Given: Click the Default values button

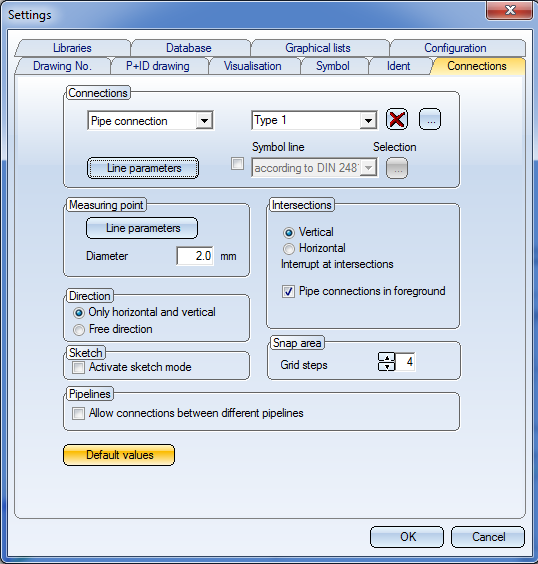Looking at the screenshot, I should click(119, 455).
